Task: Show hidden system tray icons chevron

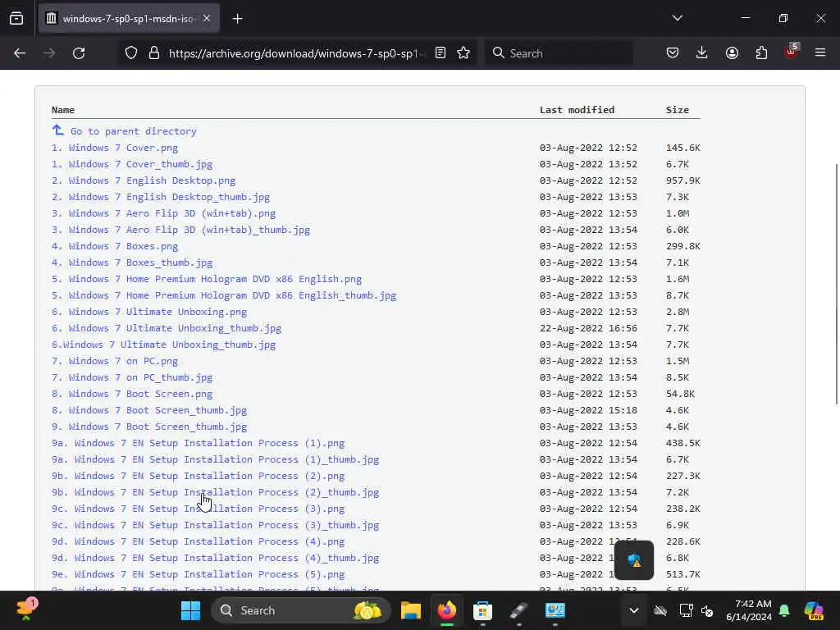Action: click(634, 610)
